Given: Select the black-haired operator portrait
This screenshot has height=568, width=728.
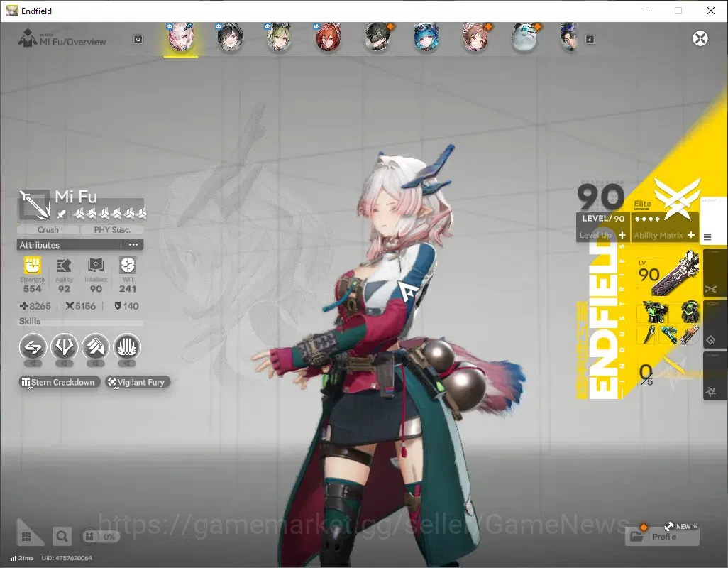Looking at the screenshot, I should 230,38.
